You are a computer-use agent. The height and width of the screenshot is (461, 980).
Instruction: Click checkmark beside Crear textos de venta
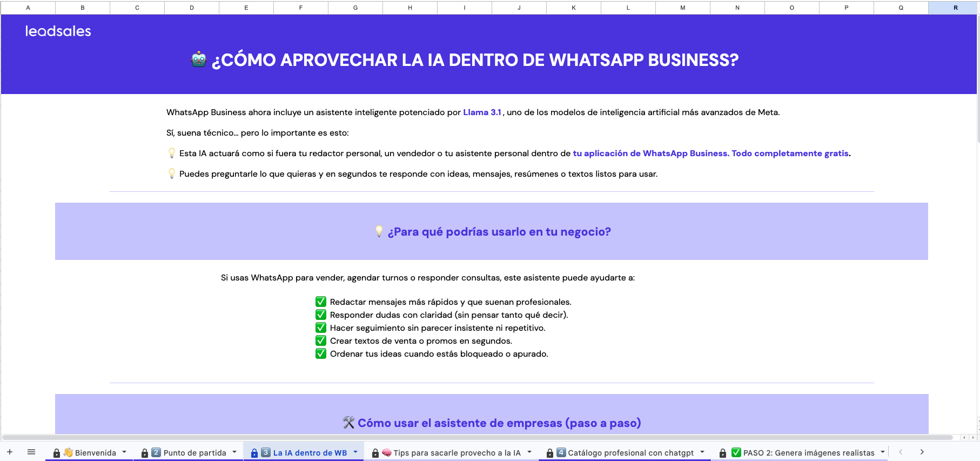click(x=321, y=340)
